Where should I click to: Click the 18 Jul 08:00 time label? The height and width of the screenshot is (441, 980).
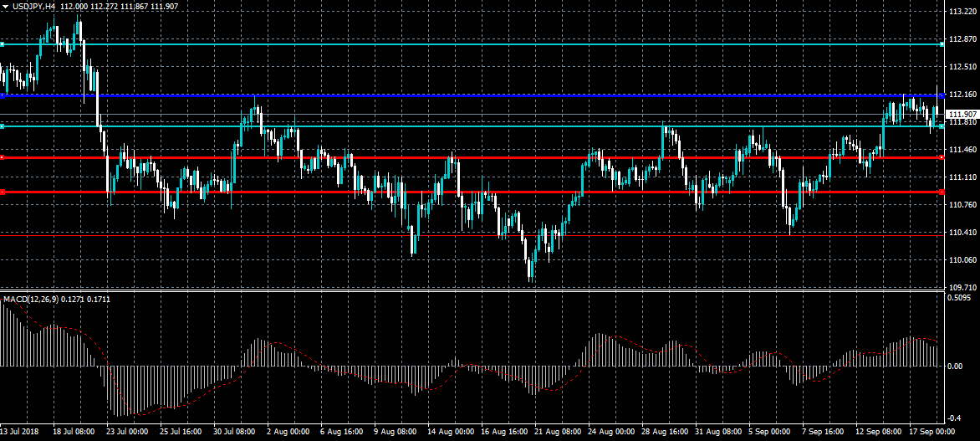point(74,433)
